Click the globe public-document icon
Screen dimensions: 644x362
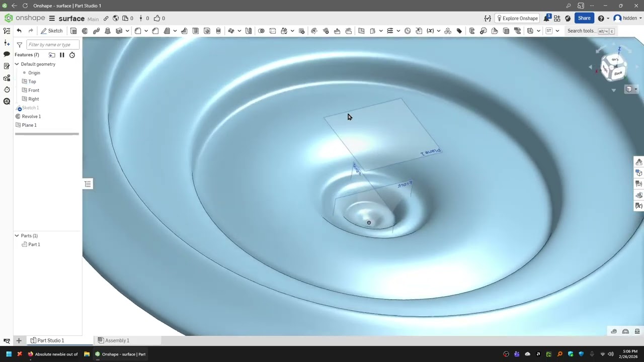[116, 18]
